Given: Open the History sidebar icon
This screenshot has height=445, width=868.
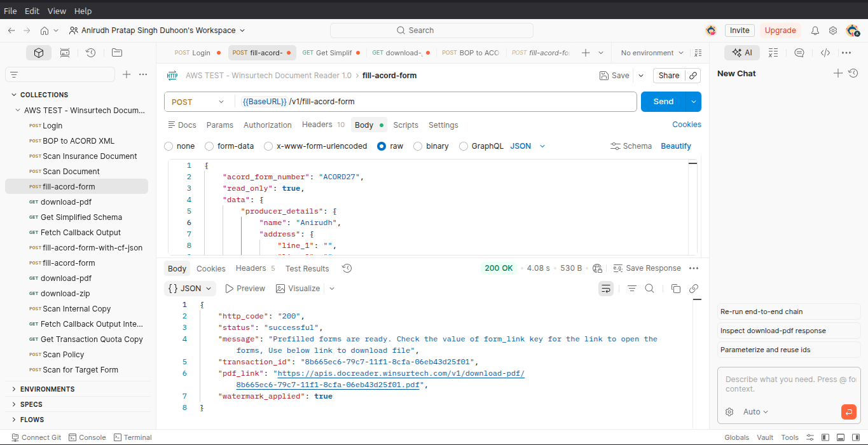Looking at the screenshot, I should (x=90, y=53).
